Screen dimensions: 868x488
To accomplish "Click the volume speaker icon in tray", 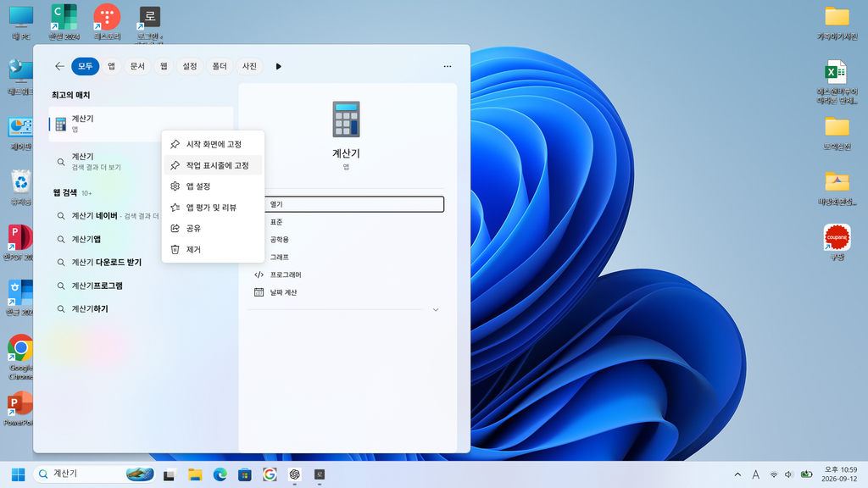I will point(789,474).
